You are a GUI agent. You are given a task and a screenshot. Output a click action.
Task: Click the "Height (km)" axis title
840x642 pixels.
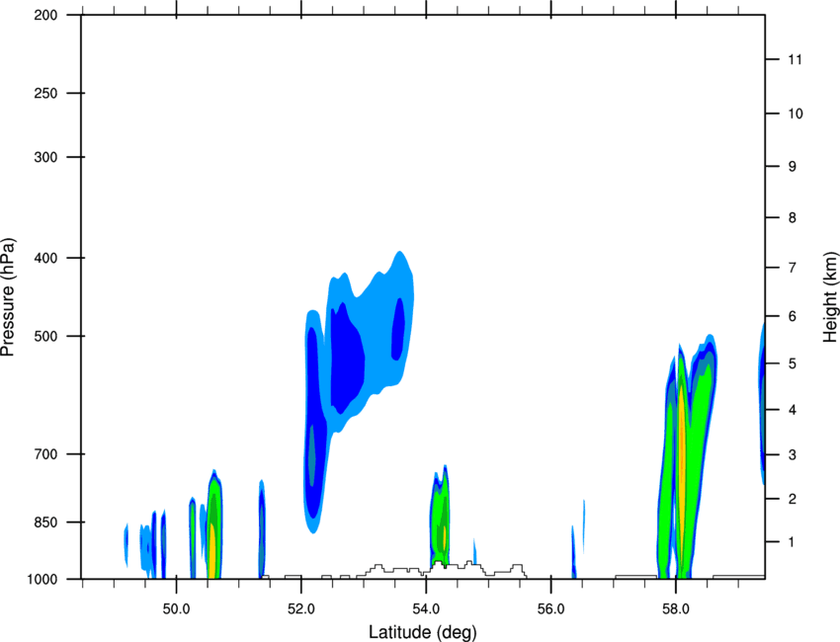[x=830, y=296]
